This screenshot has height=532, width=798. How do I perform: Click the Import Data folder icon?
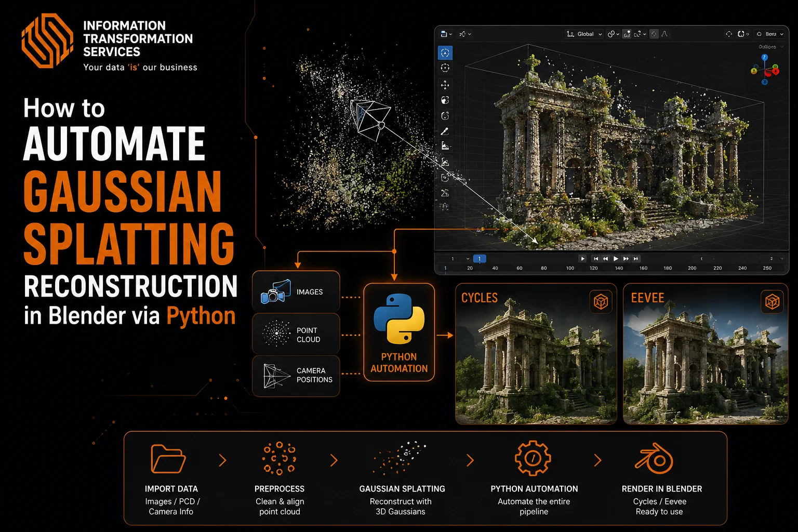click(168, 459)
